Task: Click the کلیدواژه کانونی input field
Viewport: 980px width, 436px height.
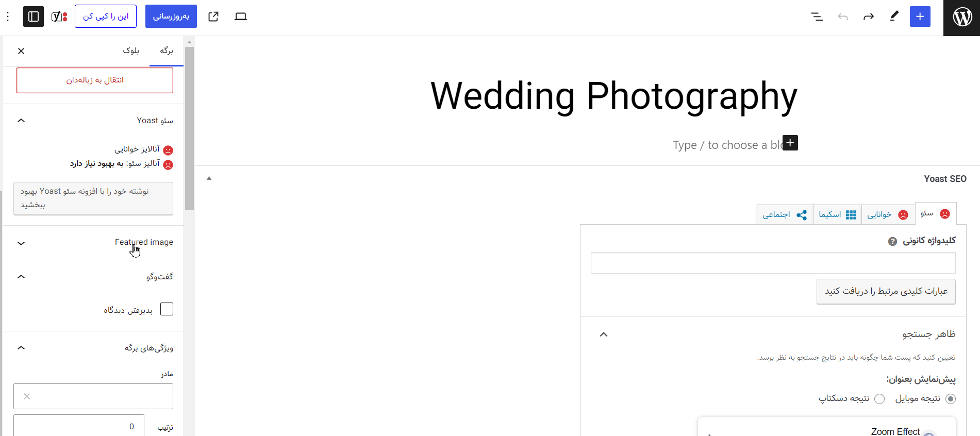Action: pos(773,263)
